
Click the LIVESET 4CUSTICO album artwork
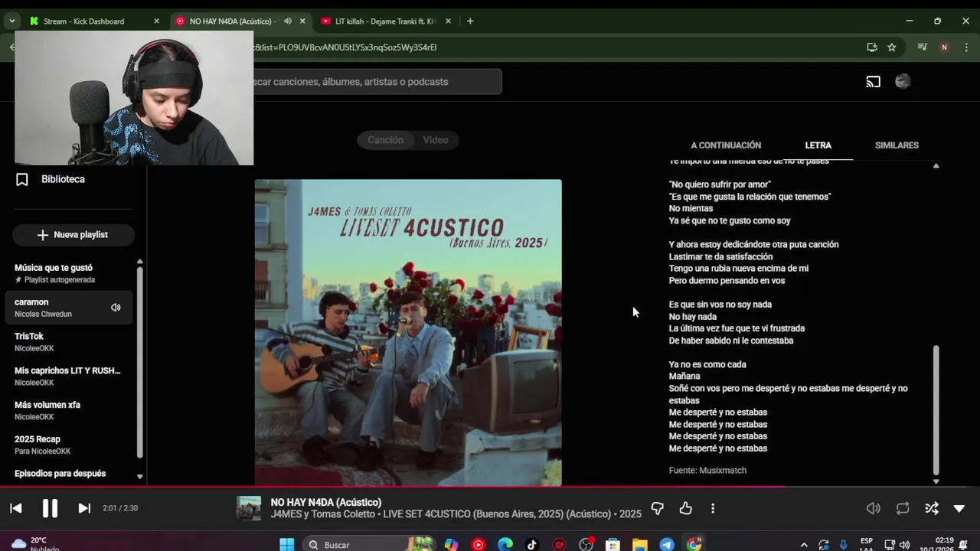408,333
